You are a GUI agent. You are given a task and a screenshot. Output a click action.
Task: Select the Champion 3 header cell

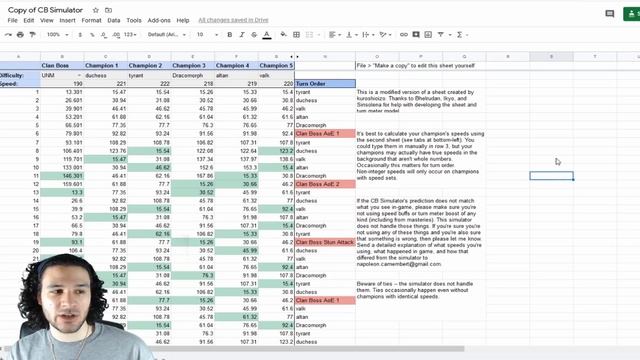pyautogui.click(x=193, y=65)
